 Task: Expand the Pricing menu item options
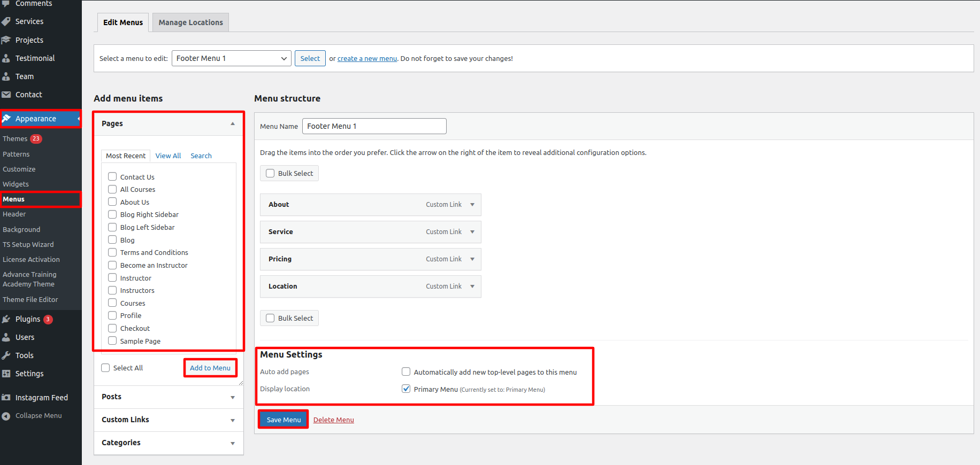click(x=472, y=259)
